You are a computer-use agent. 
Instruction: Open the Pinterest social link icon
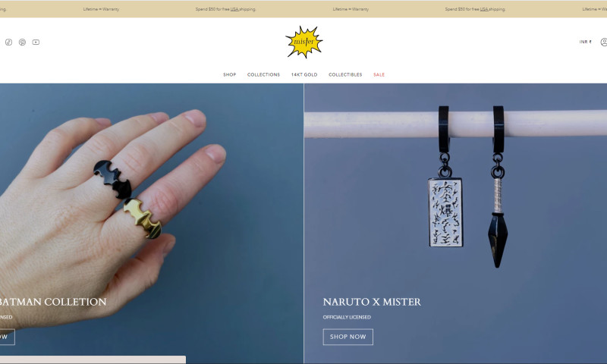(x=23, y=42)
